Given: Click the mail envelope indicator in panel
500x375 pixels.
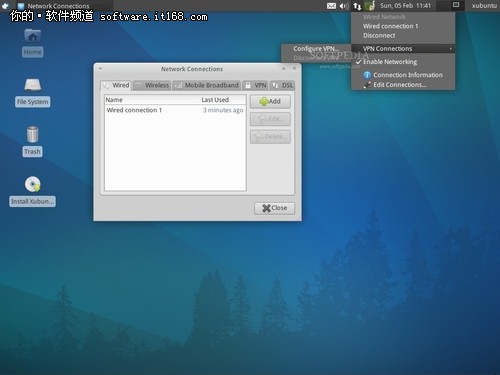Looking at the screenshot, I should 331,6.
